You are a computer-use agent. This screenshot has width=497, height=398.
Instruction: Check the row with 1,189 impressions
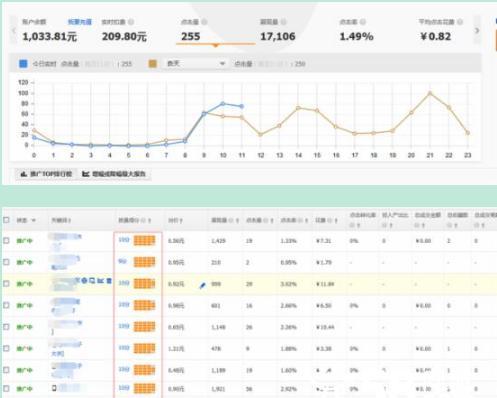click(6, 370)
